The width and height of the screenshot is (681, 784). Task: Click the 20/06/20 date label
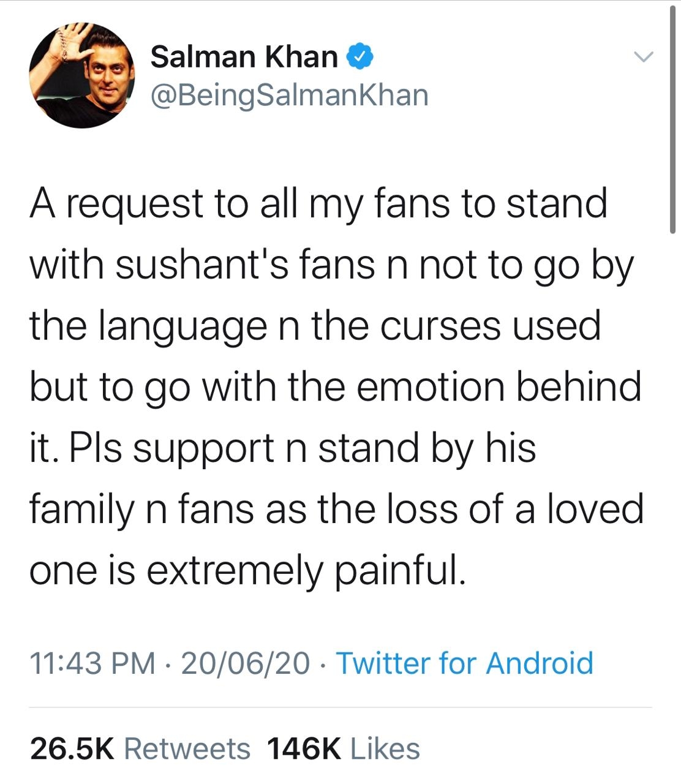(243, 663)
